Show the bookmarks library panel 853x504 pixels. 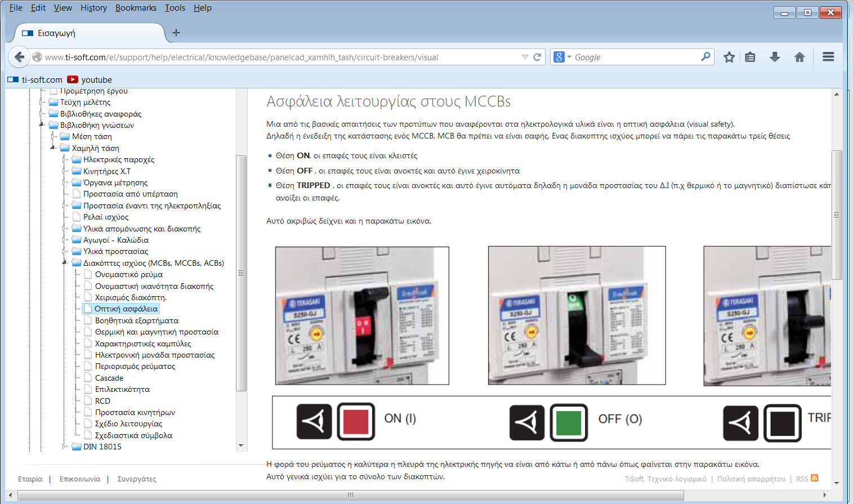coord(751,57)
